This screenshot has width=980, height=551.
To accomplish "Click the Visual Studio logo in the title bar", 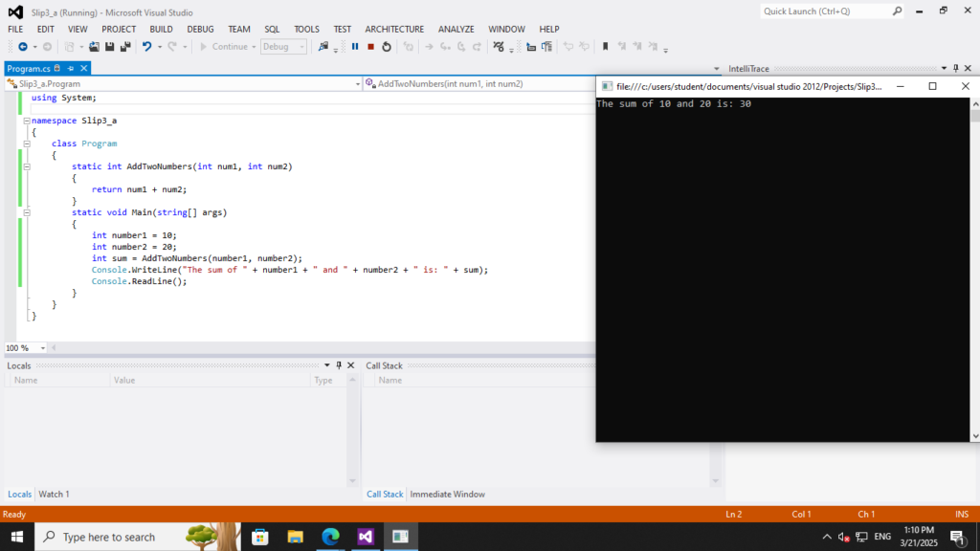I will click(x=15, y=11).
